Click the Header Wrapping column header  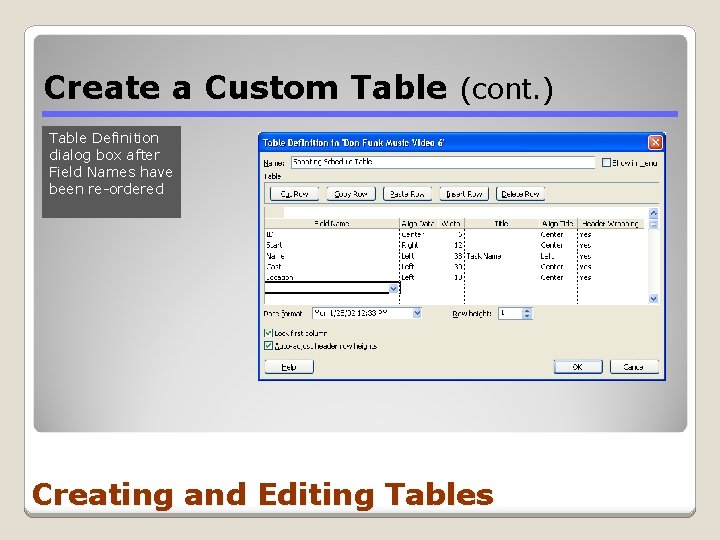[x=611, y=224]
